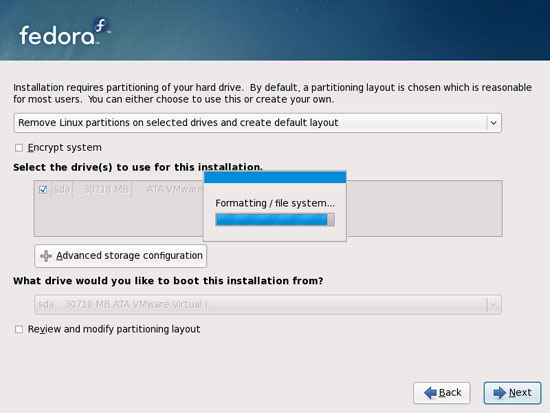Click the Fedora infinity bubble emblem

click(x=101, y=26)
